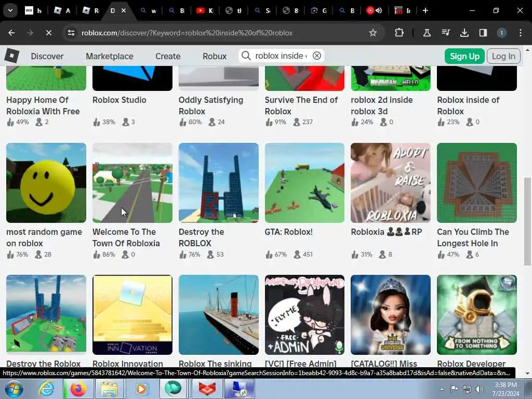Screen dimensions: 532x399
Task: Open 'Happy Home Of Robloxia' title
Action: pyautogui.click(x=43, y=105)
